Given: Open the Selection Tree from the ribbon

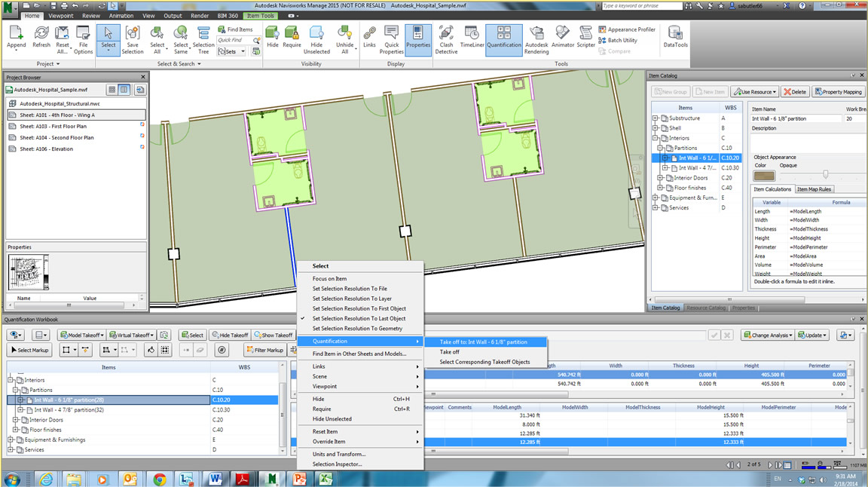Looking at the screenshot, I should point(203,40).
